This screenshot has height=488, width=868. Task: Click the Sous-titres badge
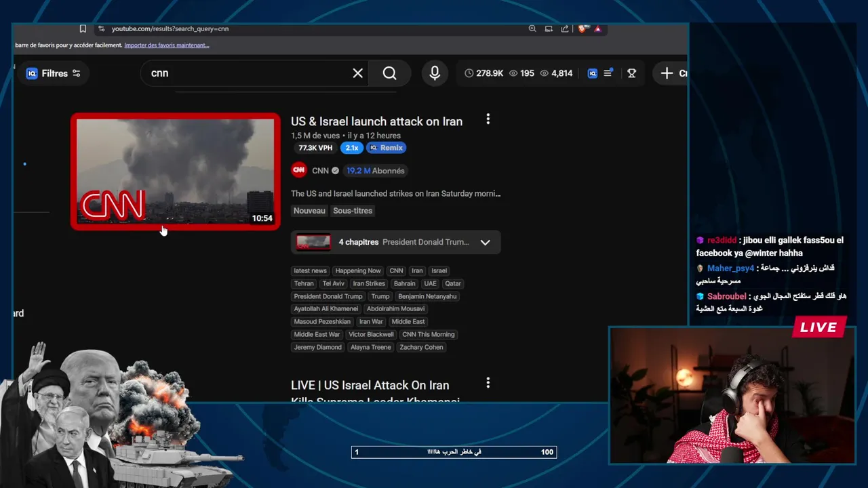(x=353, y=211)
